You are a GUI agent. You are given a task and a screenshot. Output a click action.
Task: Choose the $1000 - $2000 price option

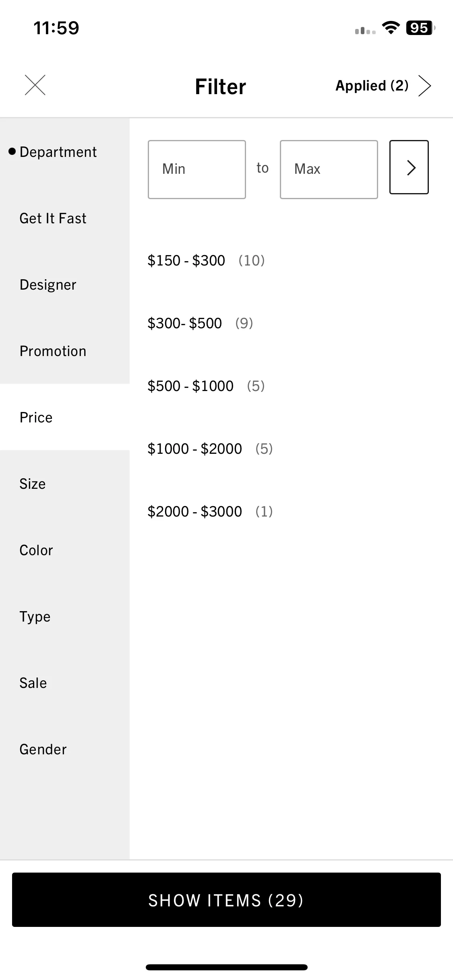[210, 449]
